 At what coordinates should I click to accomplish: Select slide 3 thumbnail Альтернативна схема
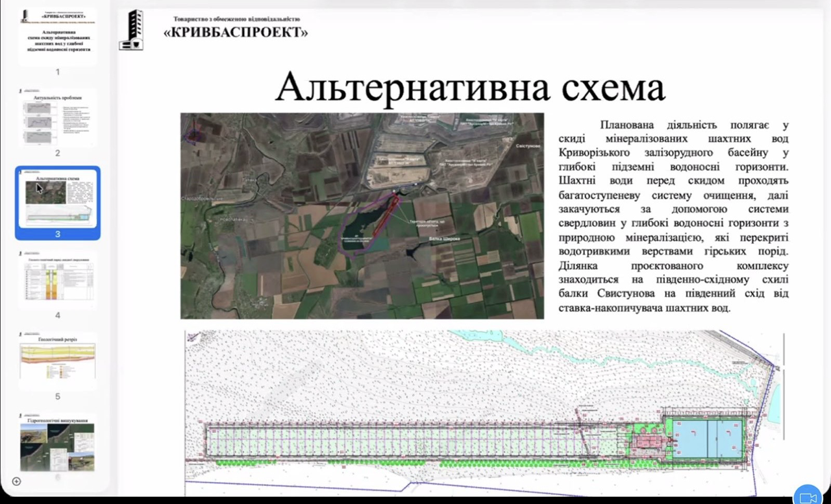pos(58,199)
